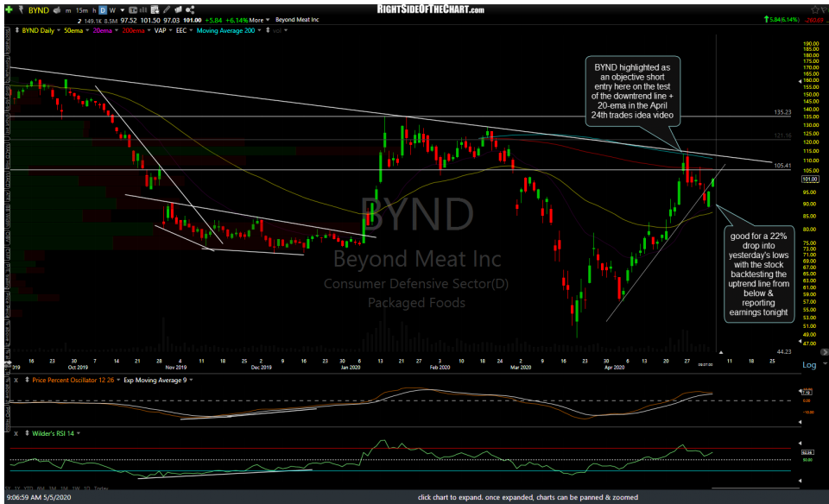Viewport: 829px width, 504px height.
Task: Remove Price Percent Oscillator with its X button
Action: (16, 379)
